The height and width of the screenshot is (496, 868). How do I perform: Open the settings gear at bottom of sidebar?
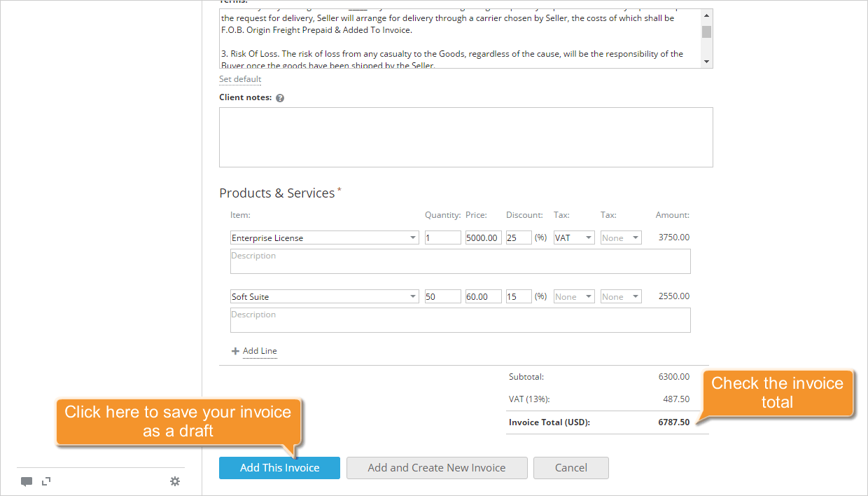pos(175,481)
